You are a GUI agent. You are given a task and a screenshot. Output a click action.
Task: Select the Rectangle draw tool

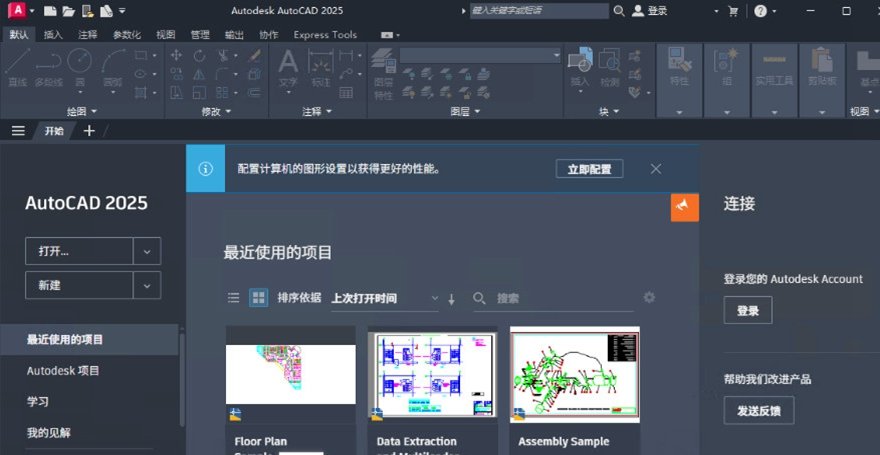coord(140,55)
